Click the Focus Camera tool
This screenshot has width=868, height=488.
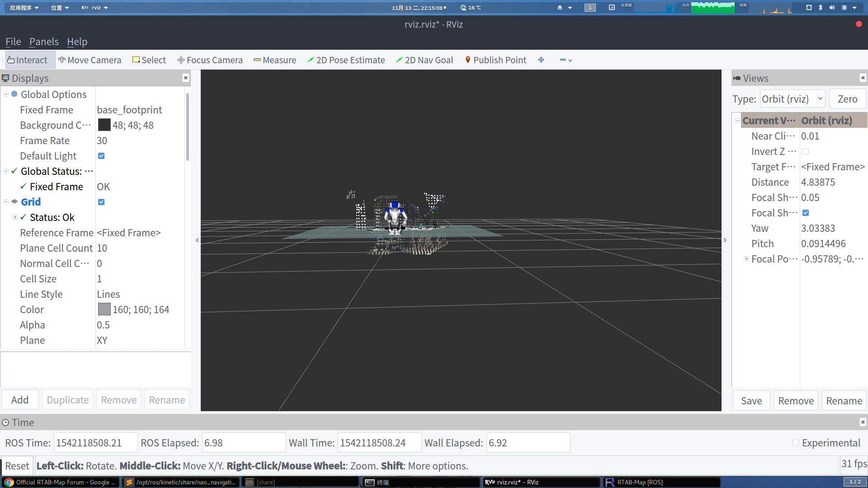(x=210, y=60)
